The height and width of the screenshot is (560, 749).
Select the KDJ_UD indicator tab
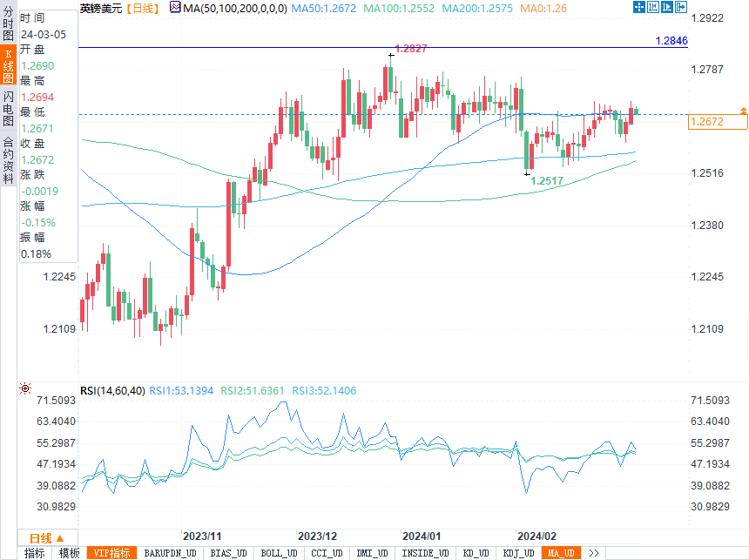pos(518,553)
